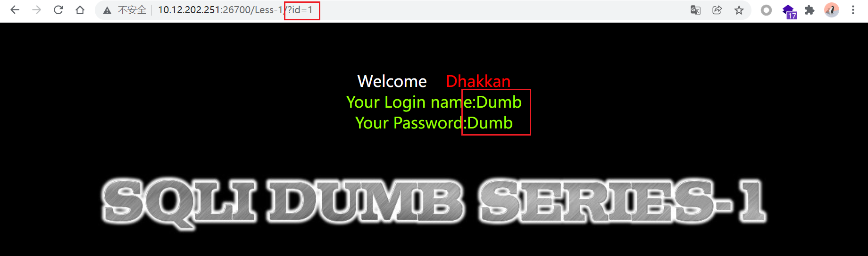Click the not-secure warning triangle icon
The width and height of the screenshot is (868, 256).
[107, 10]
